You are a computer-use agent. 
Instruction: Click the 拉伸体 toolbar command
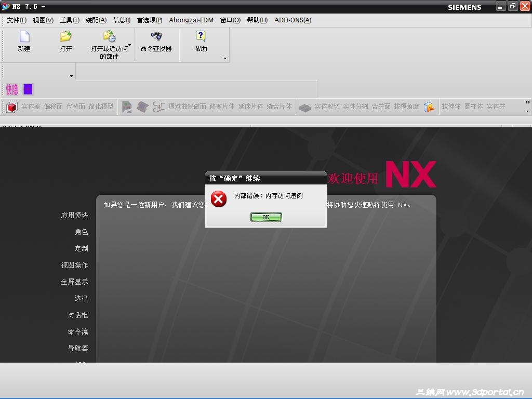tap(451, 107)
